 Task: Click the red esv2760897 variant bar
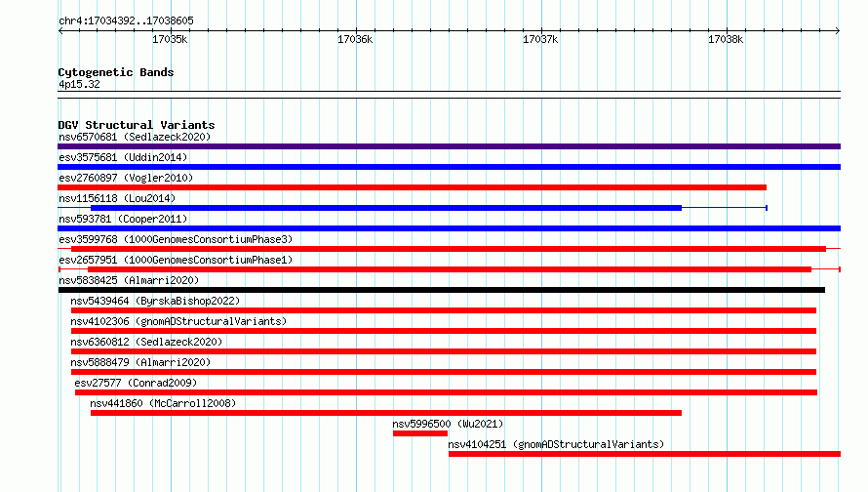(412, 187)
